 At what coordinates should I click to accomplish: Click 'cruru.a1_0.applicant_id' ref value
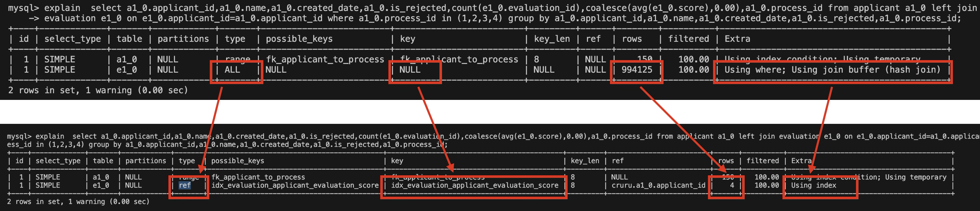pyautogui.click(x=658, y=185)
